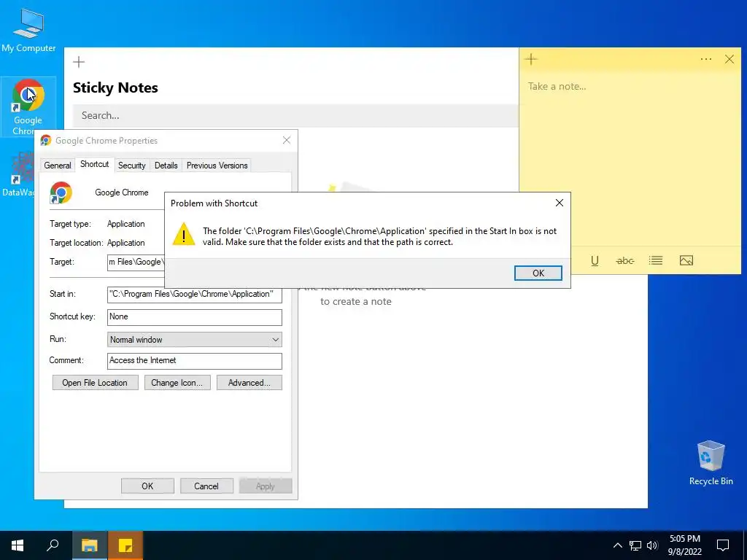Open Advanced shortcut settings
747x560 pixels.
(x=249, y=383)
